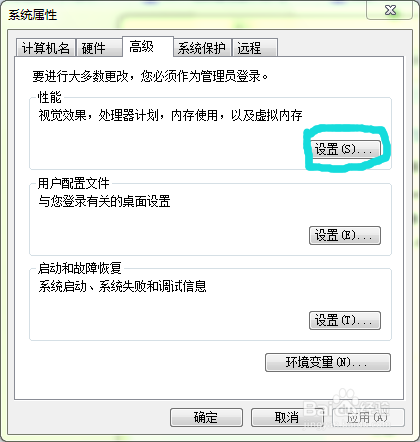
Task: Click user profile 设置(E) button
Action: click(345, 236)
